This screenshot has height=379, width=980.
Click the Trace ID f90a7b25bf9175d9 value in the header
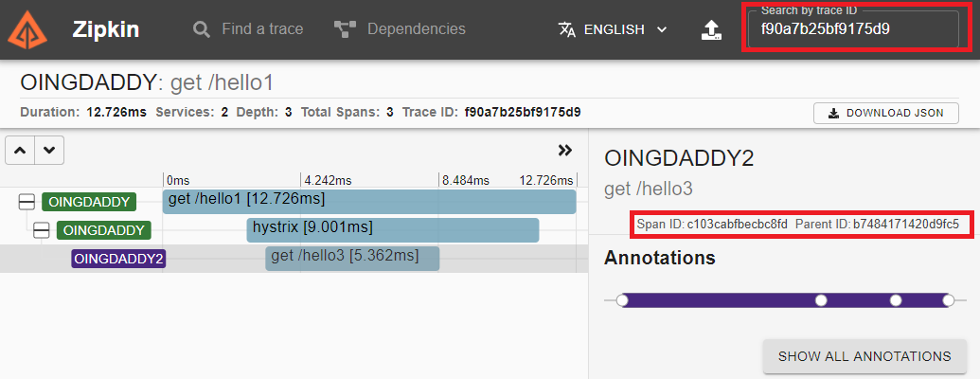[523, 113]
